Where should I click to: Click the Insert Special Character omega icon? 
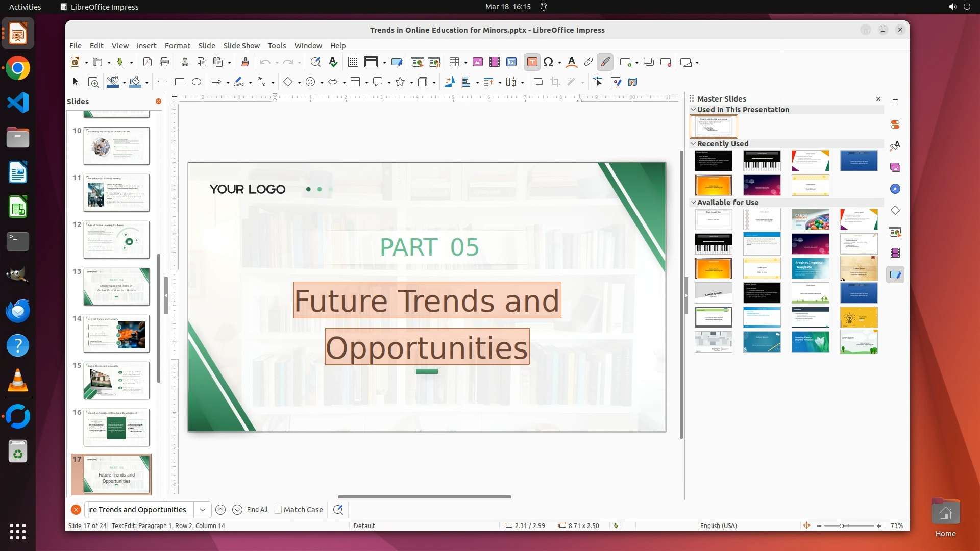[x=548, y=62]
